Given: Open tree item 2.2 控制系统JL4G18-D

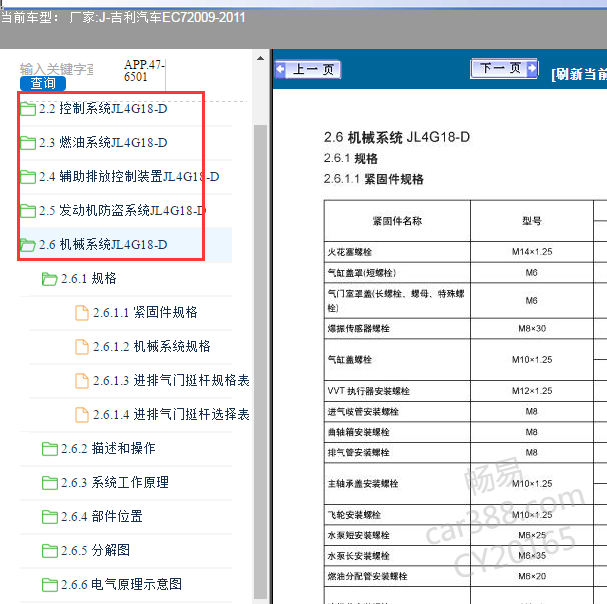Looking at the screenshot, I should click(x=103, y=109).
